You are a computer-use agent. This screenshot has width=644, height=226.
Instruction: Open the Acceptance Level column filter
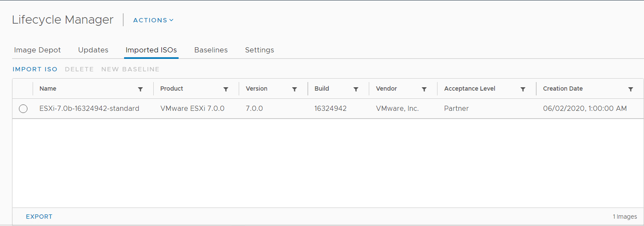click(523, 89)
